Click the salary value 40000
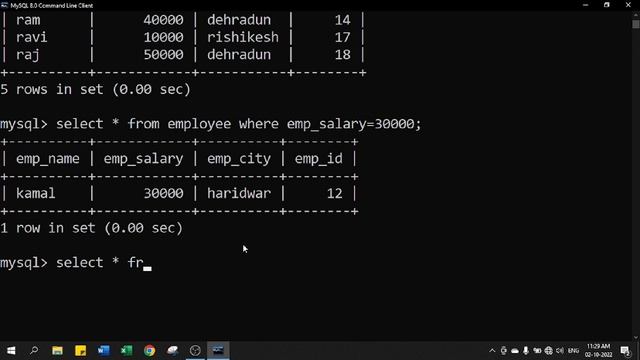The height and width of the screenshot is (360, 640). point(163,20)
